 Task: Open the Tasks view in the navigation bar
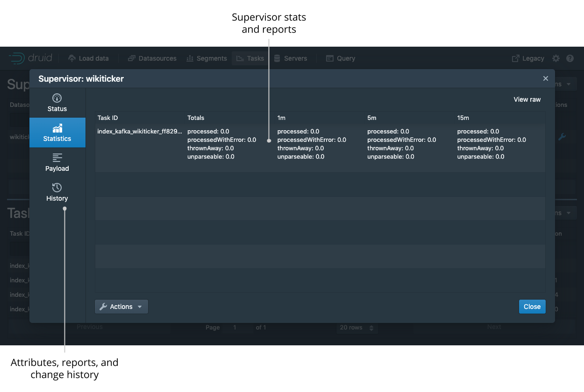point(250,58)
